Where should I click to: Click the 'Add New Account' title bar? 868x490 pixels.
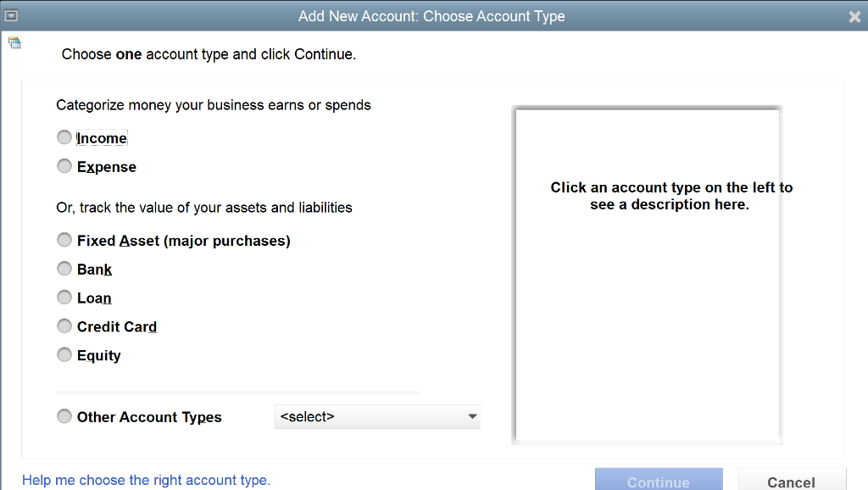click(x=434, y=15)
